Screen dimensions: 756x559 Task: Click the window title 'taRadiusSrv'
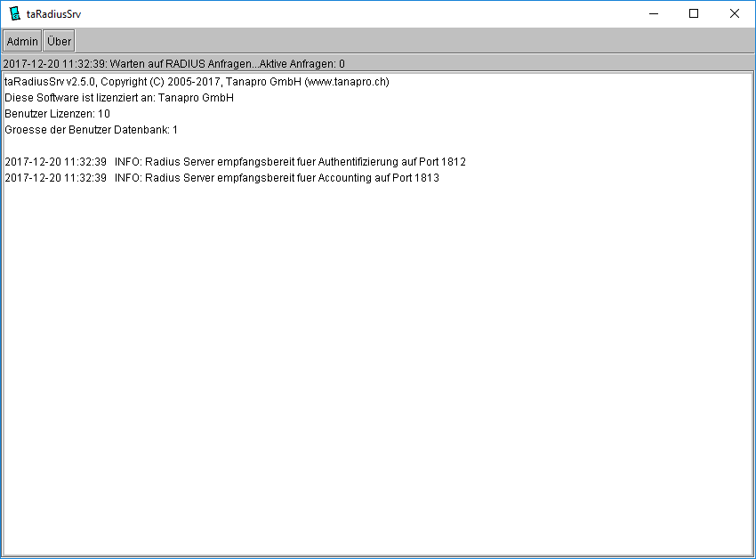(x=53, y=14)
